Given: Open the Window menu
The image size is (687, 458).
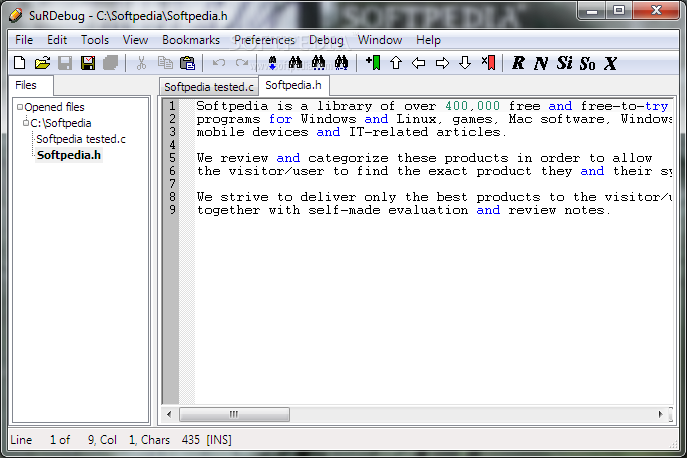Looking at the screenshot, I should (x=380, y=40).
